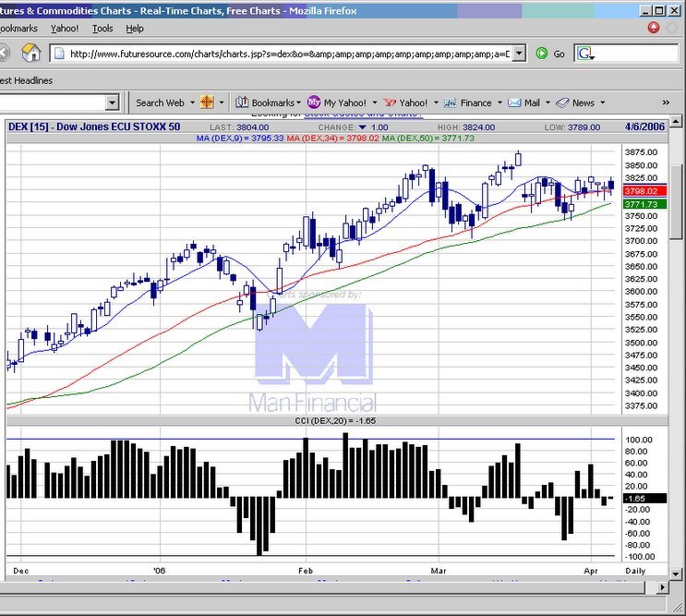Click the Apr label on time axis

pyautogui.click(x=591, y=571)
